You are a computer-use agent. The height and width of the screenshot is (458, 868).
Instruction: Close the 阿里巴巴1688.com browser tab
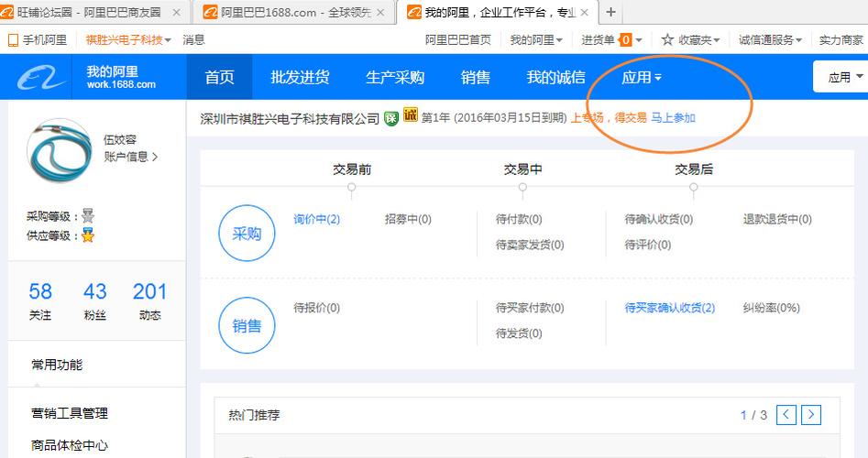[x=380, y=12]
